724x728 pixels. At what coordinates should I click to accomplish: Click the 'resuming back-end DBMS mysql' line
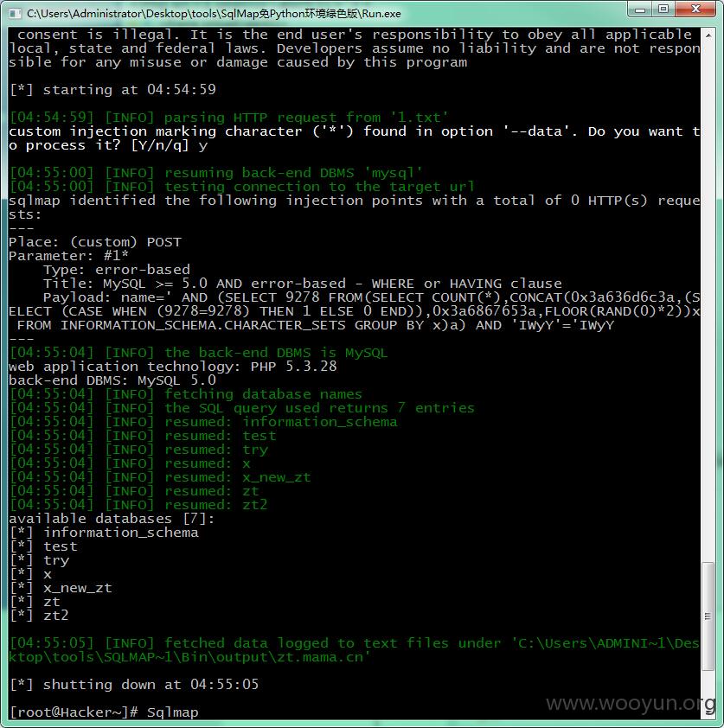[216, 173]
